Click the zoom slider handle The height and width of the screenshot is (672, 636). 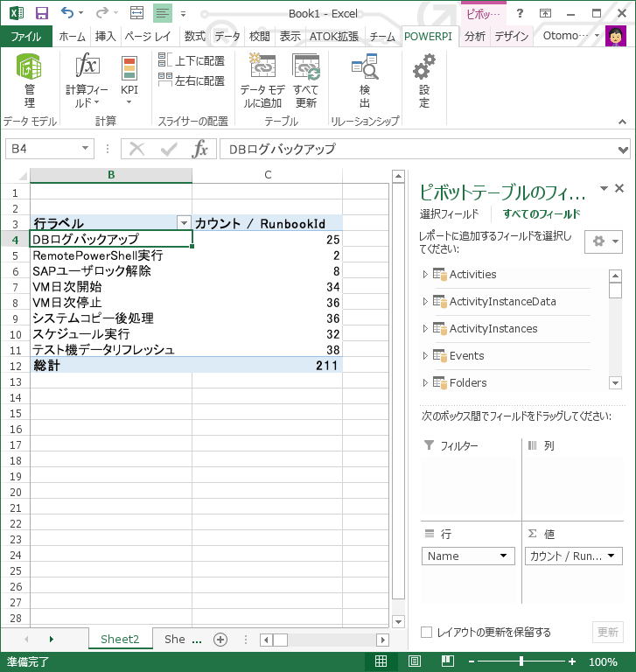click(521, 661)
